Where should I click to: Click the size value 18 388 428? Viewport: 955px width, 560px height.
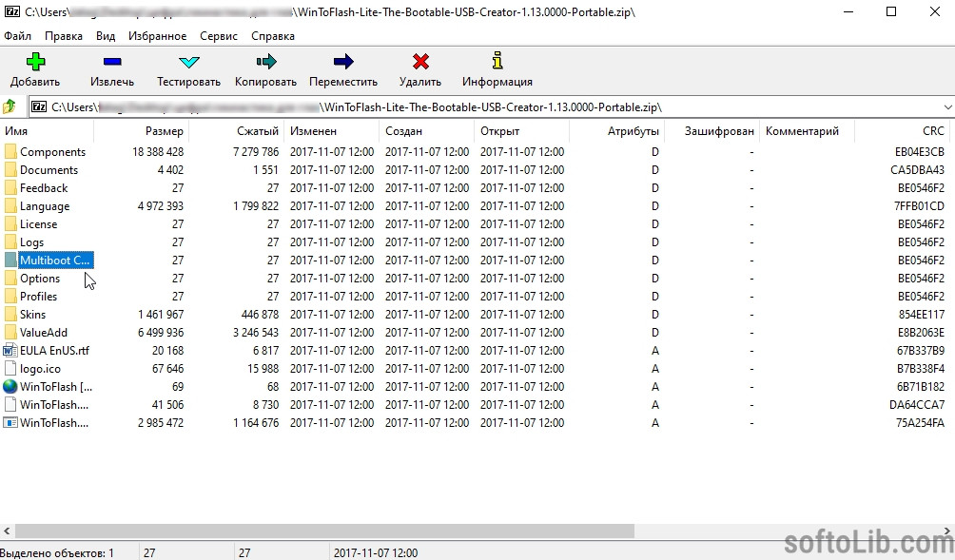(158, 151)
